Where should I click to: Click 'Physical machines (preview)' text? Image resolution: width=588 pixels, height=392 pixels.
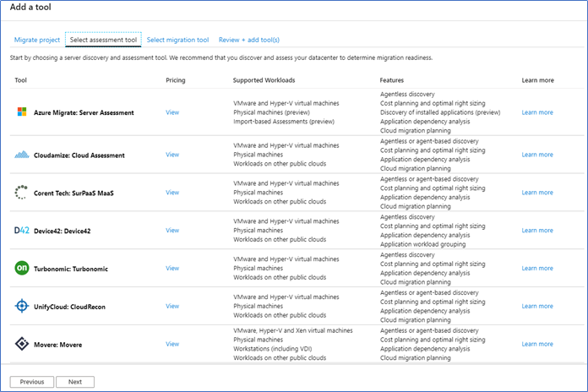point(271,112)
